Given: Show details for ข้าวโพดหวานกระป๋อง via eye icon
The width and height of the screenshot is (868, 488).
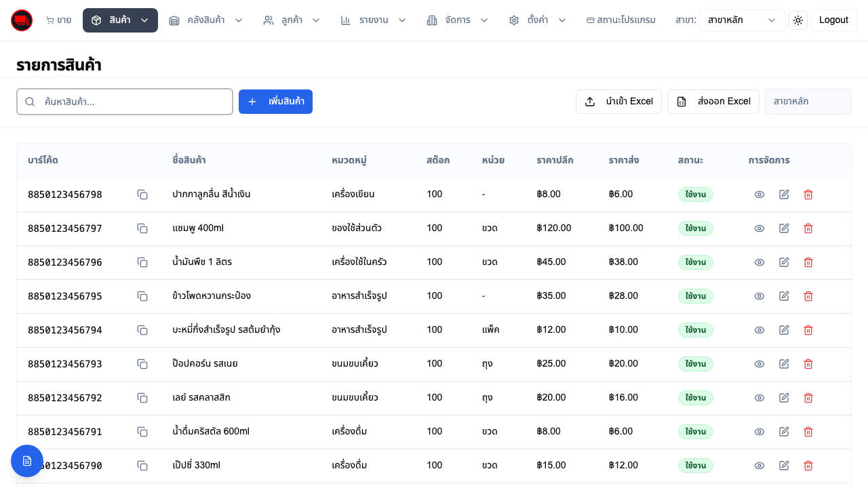Looking at the screenshot, I should tap(759, 296).
